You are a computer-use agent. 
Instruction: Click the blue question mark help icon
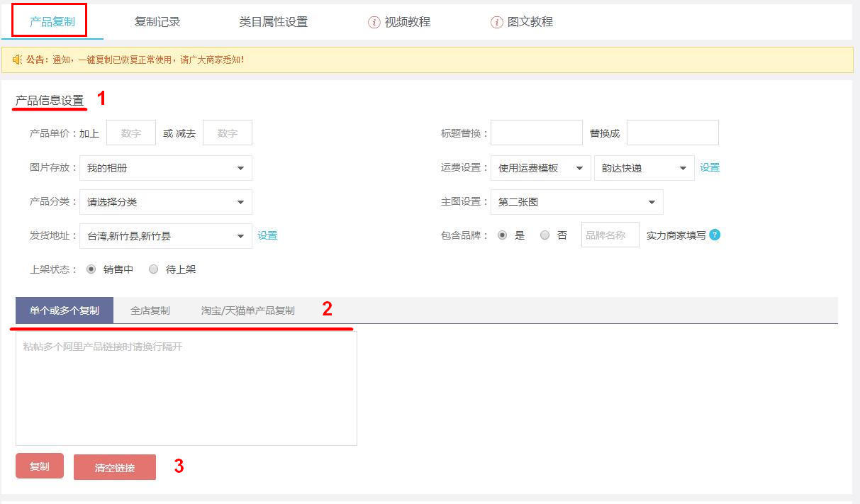(715, 235)
